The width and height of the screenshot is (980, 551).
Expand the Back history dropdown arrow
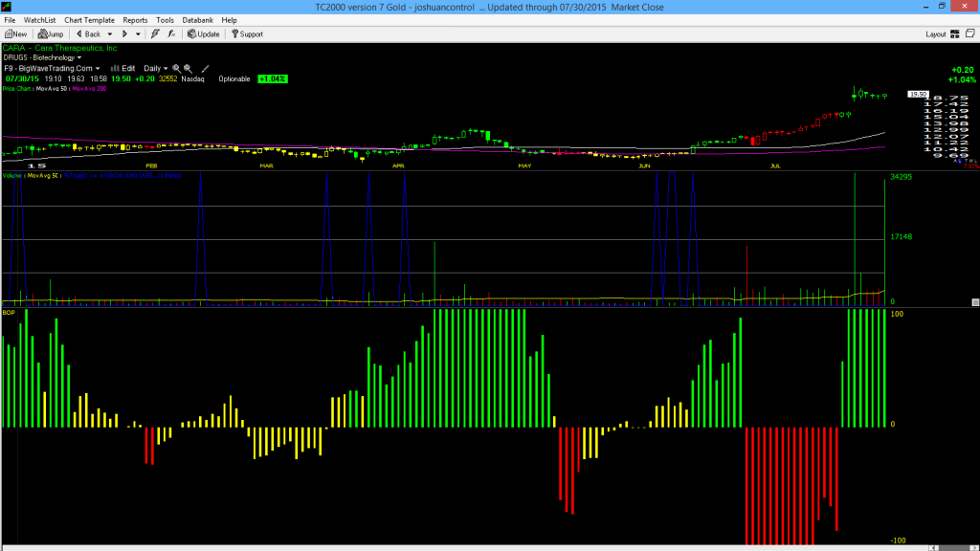(x=110, y=34)
